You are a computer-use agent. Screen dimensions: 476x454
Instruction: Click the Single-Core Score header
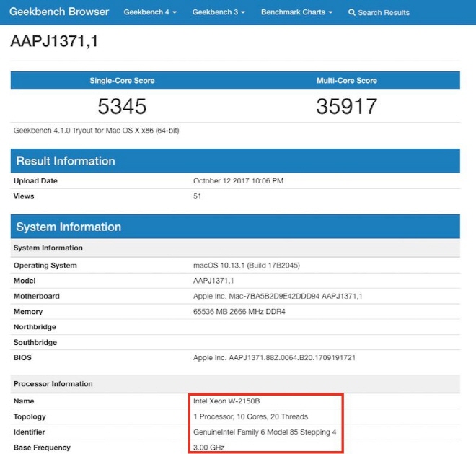coord(122,81)
